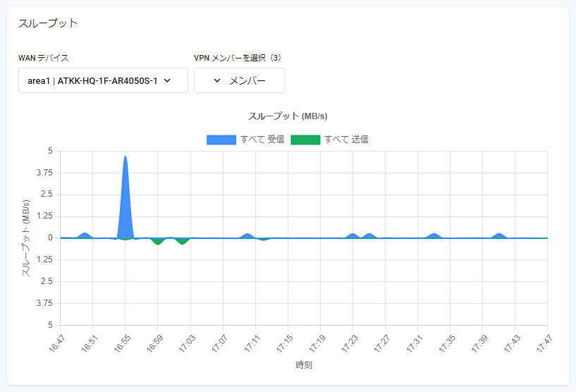The image size is (576, 392).
Task: Open the メンバー VPN member dropdown
Action: click(x=240, y=80)
